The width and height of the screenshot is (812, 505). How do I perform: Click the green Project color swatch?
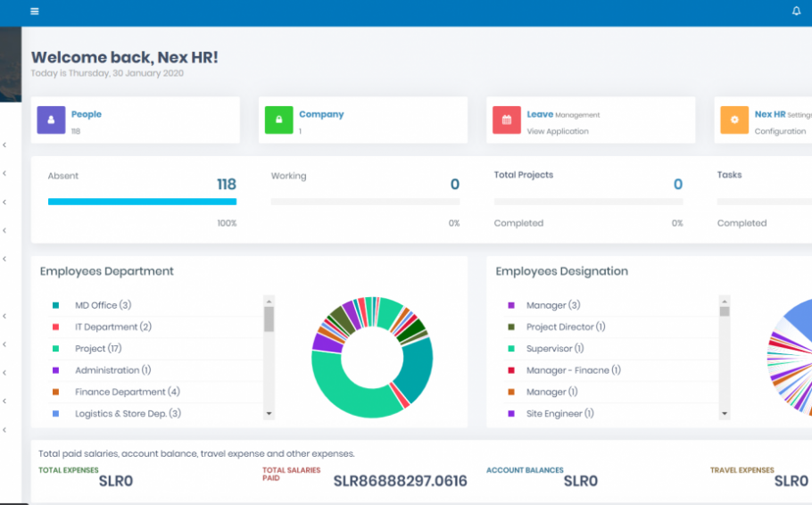[55, 349]
